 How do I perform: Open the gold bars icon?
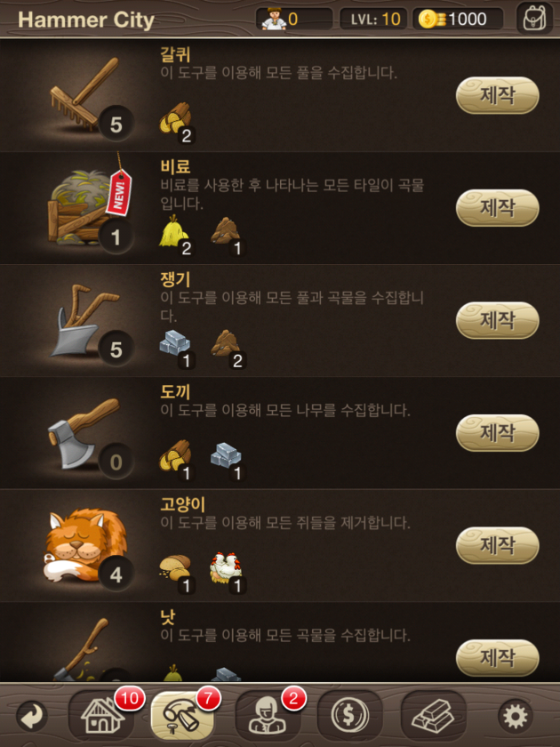[x=434, y=716]
